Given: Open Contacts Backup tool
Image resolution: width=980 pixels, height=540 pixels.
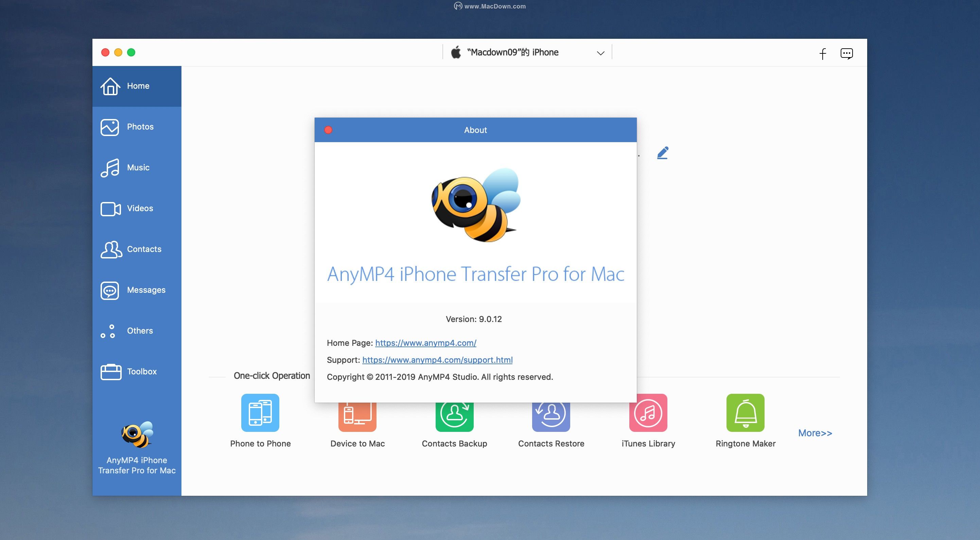Looking at the screenshot, I should click(x=455, y=417).
